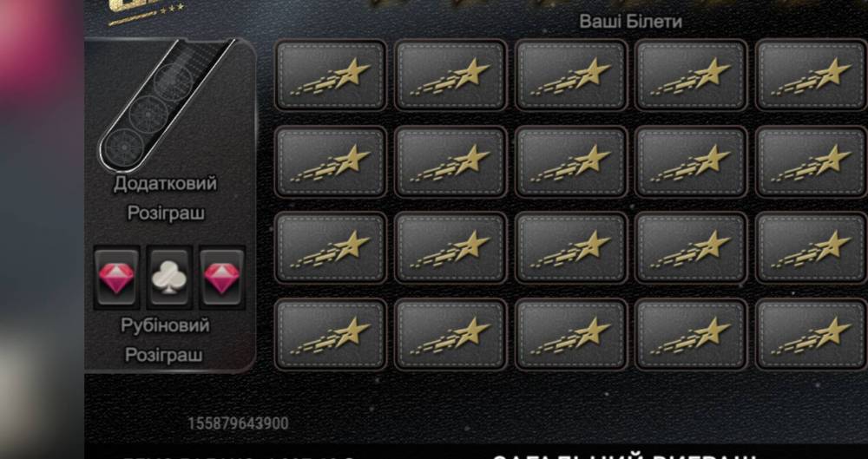Click the 'Додатковий Розіграш' label
The width and height of the screenshot is (868, 459).
coord(166,198)
